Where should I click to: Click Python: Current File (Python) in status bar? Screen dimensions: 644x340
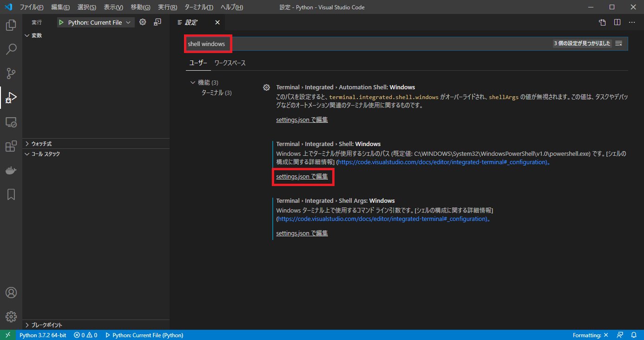[145, 335]
